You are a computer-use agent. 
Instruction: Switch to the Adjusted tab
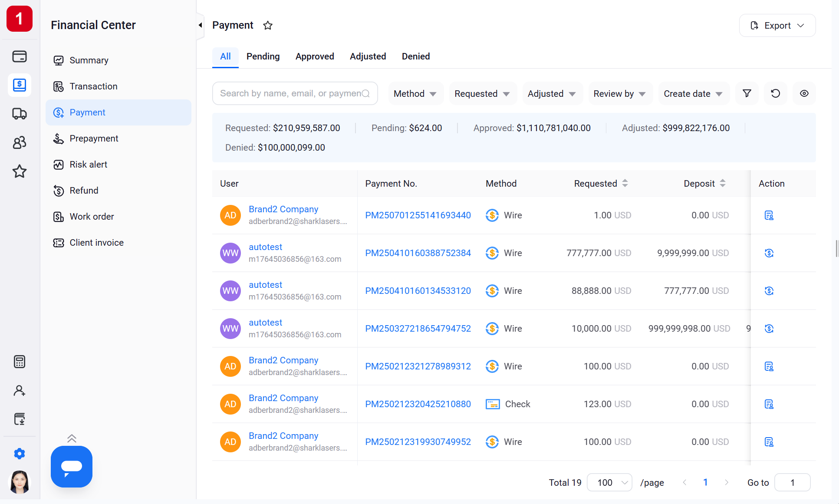[x=368, y=56]
